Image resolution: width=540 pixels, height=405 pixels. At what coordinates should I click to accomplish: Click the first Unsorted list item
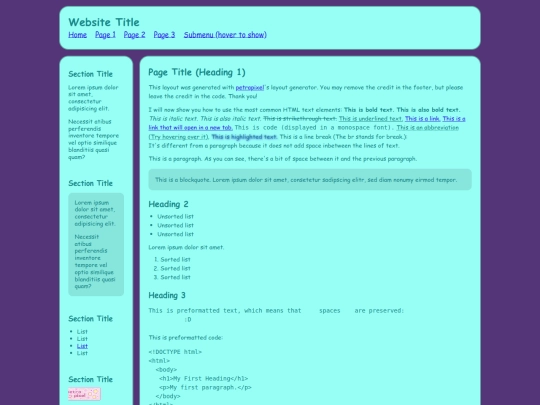point(175,216)
